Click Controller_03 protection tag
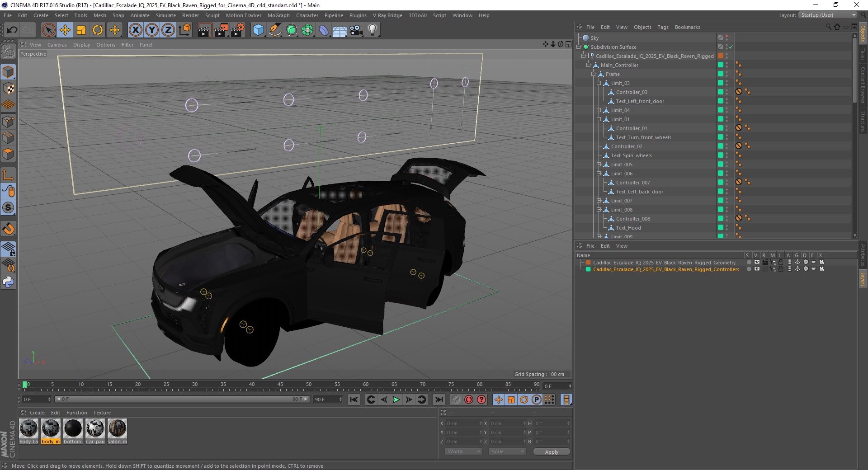 point(739,92)
